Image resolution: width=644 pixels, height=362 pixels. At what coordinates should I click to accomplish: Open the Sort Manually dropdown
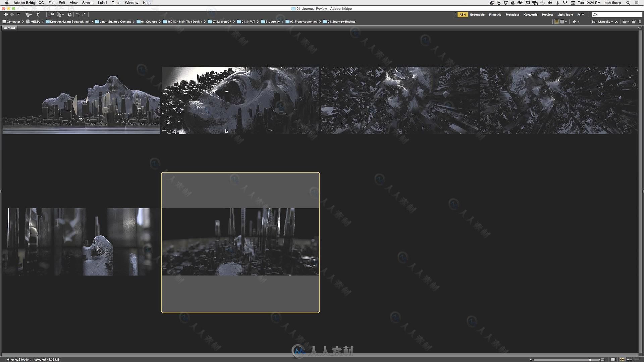[x=602, y=22]
